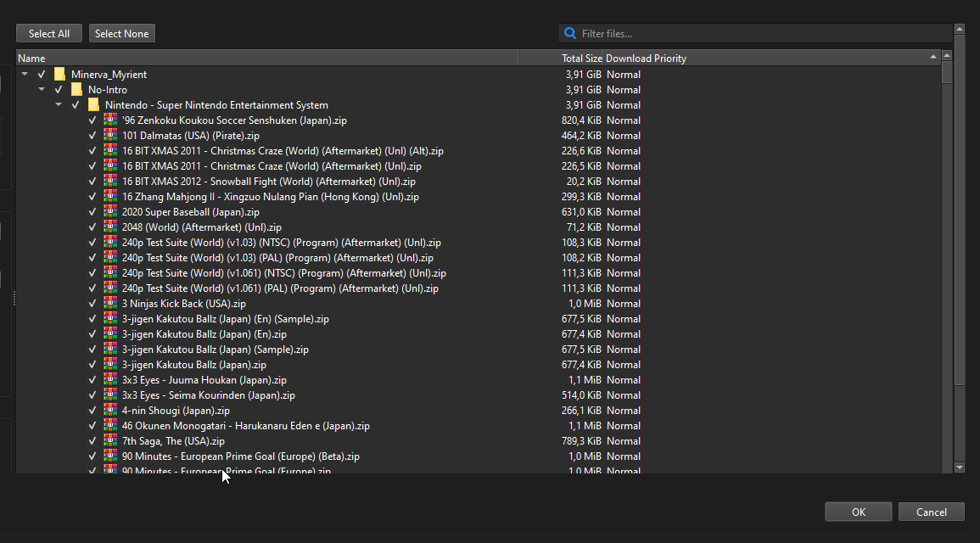Click archive icon of 3x3 Eyes - Juuma Houkan

pyautogui.click(x=110, y=379)
